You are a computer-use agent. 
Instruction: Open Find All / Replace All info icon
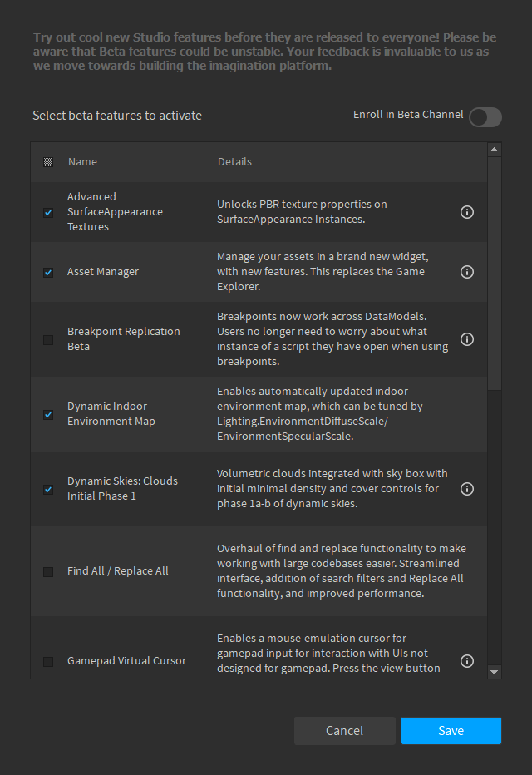tap(466, 570)
